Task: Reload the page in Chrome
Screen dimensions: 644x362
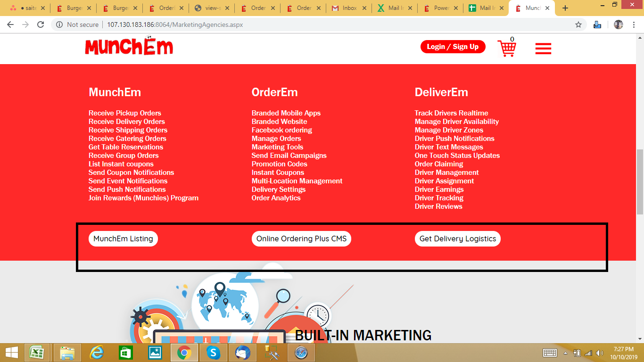Action: point(41,25)
